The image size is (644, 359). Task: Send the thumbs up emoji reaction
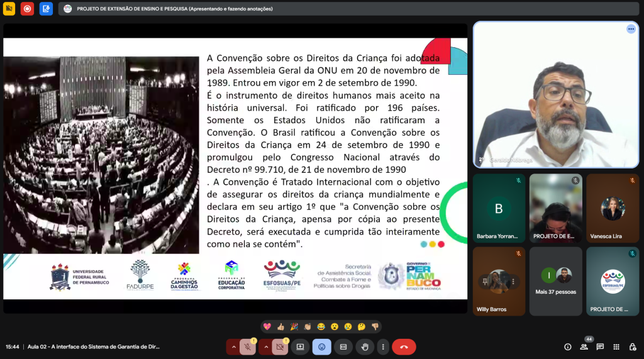(x=280, y=326)
